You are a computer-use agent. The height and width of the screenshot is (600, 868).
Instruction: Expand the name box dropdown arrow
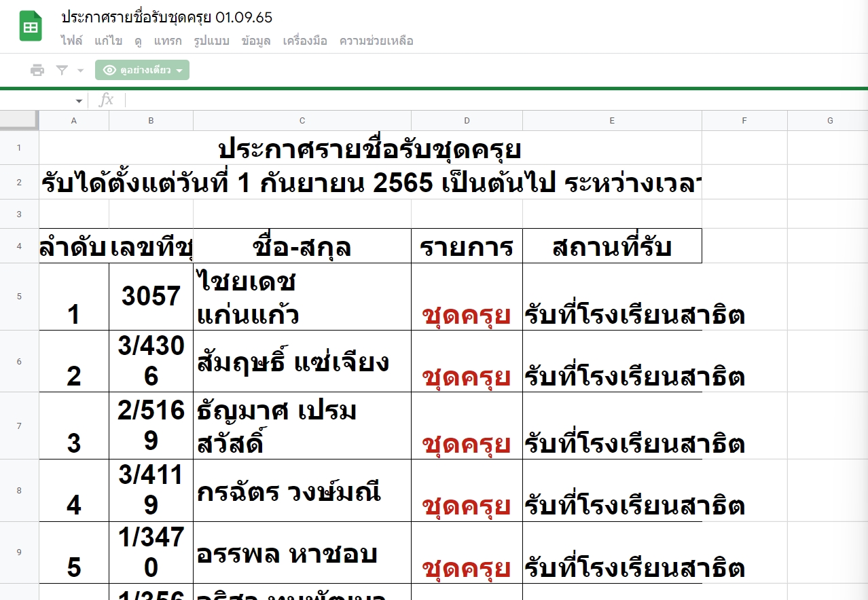tap(79, 101)
